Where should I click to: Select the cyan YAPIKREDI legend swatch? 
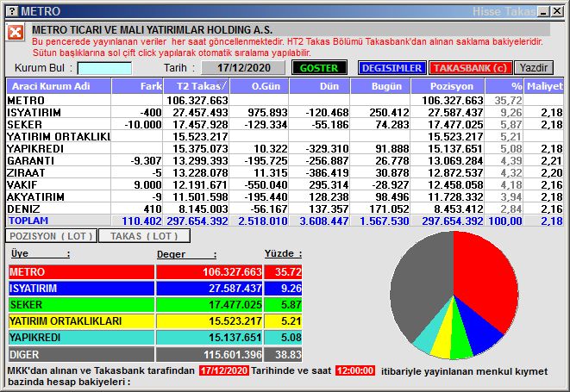pos(81,338)
